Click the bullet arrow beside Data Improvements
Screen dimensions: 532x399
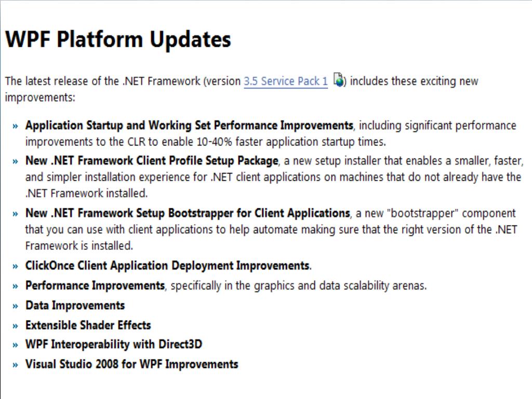(x=15, y=307)
